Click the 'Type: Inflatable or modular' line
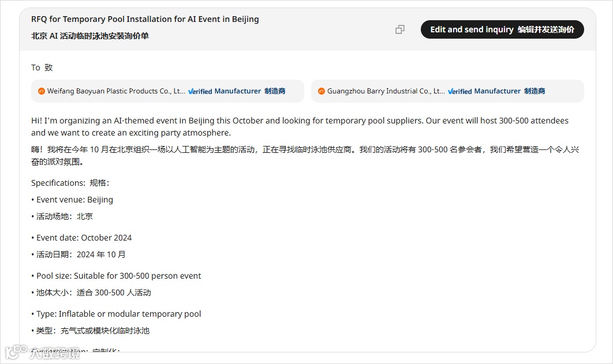Viewport: 613px width, 364px height. pyautogui.click(x=118, y=314)
